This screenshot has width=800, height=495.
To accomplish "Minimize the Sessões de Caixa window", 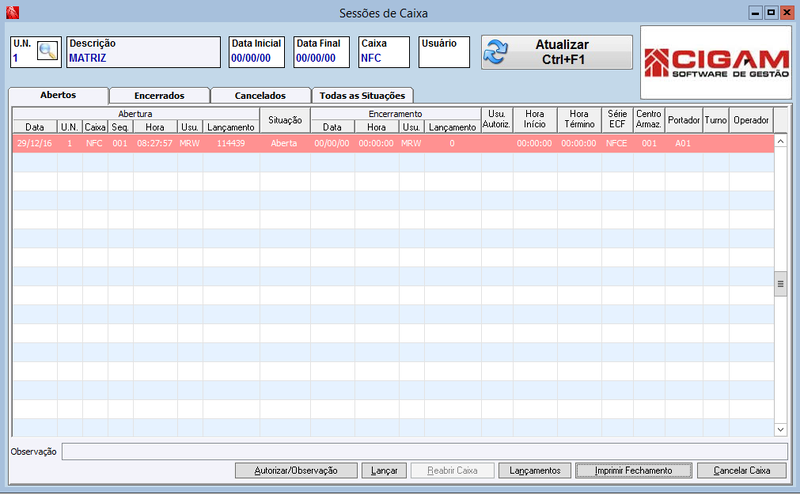I will [756, 13].
